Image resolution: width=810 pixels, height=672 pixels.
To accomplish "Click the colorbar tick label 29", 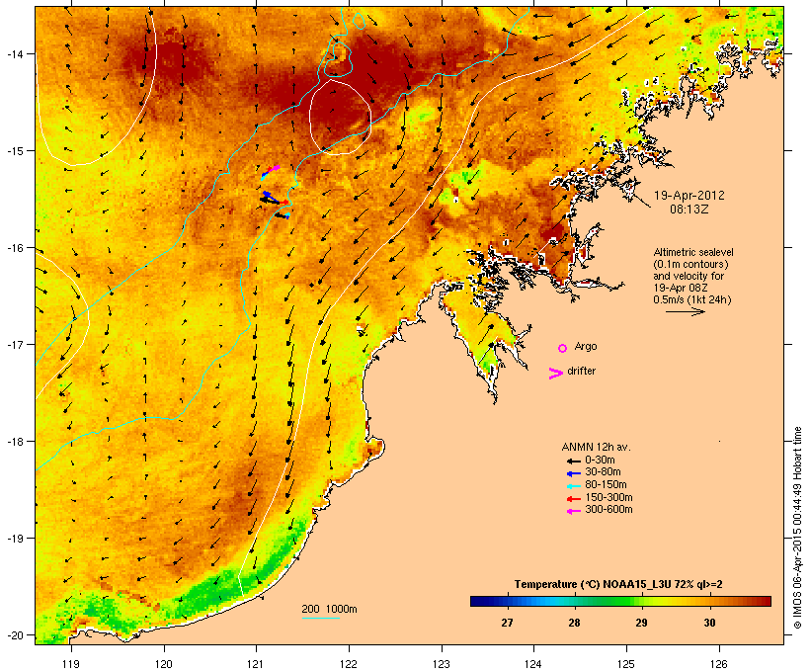I will click(x=642, y=623).
